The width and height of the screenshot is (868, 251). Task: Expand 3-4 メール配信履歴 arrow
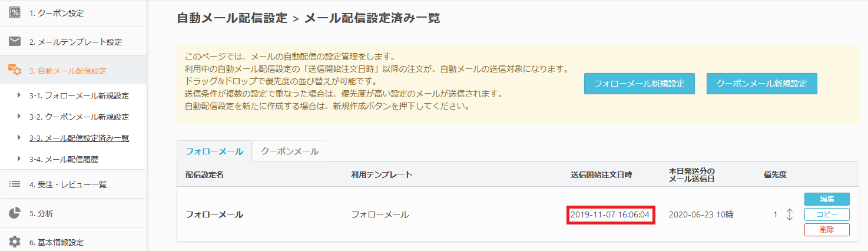[19, 159]
